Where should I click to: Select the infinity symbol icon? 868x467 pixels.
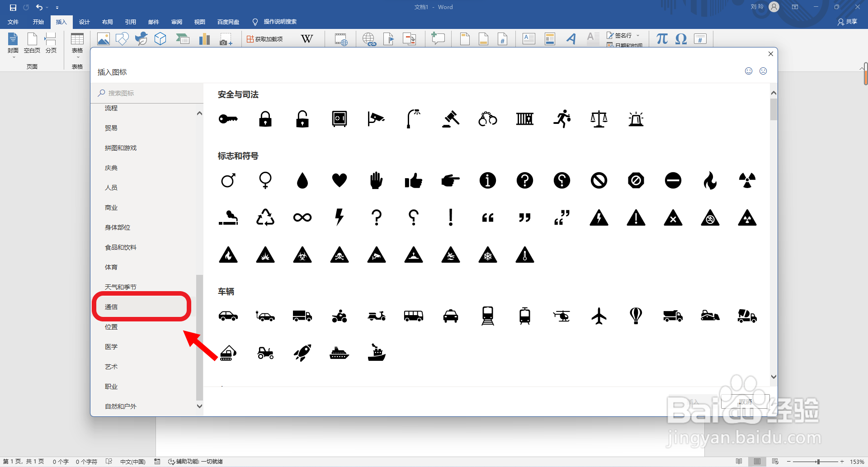click(x=302, y=217)
